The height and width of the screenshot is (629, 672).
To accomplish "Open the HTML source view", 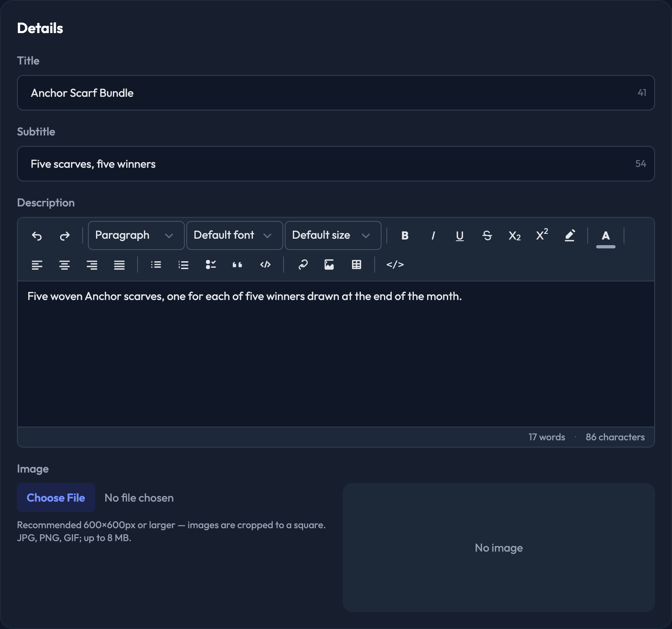I will (x=395, y=265).
